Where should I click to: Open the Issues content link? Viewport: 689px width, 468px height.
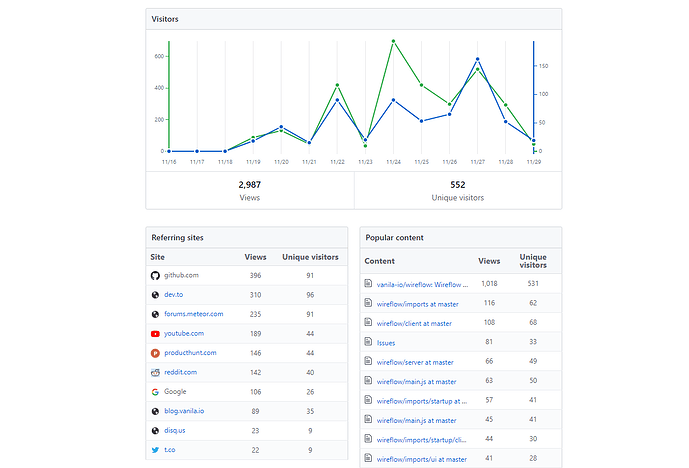tap(386, 343)
